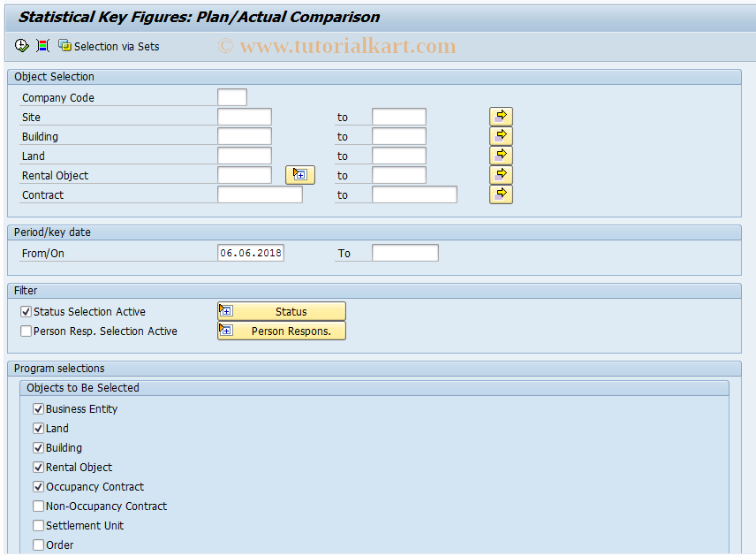The width and height of the screenshot is (756, 556).
Task: Focus the Land from field
Action: tap(245, 156)
